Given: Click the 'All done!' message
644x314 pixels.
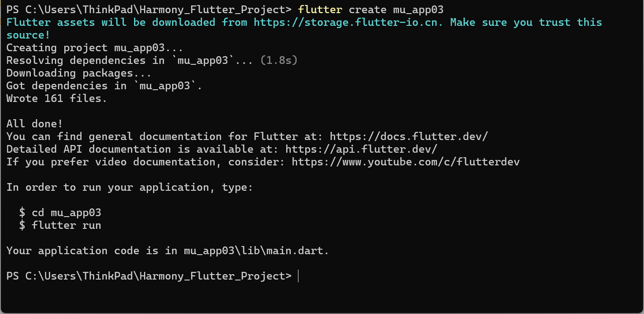Looking at the screenshot, I should click(x=34, y=124).
